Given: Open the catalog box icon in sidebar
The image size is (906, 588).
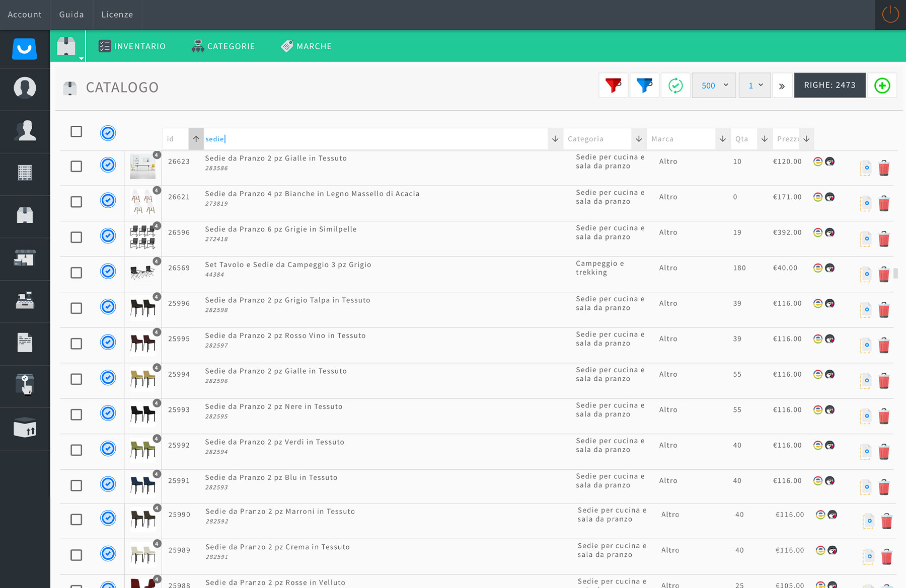Looking at the screenshot, I should pos(25,215).
